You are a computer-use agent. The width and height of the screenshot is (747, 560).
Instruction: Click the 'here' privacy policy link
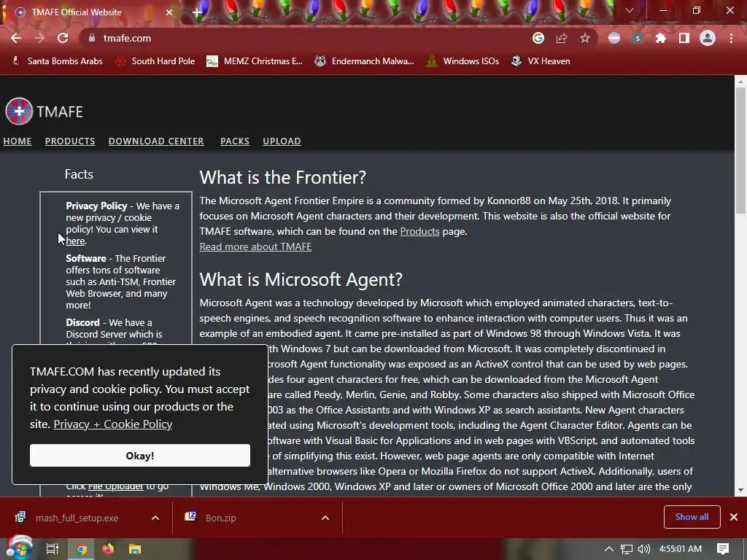pyautogui.click(x=75, y=241)
